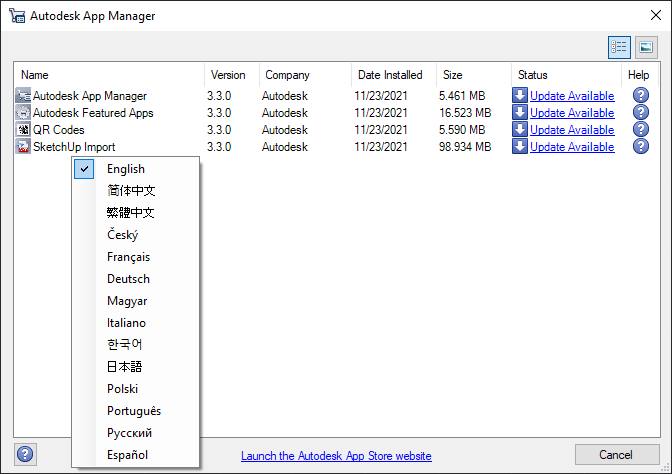The width and height of the screenshot is (672, 474).
Task: Click Update Available for Autodesk App Manager
Action: pos(572,96)
